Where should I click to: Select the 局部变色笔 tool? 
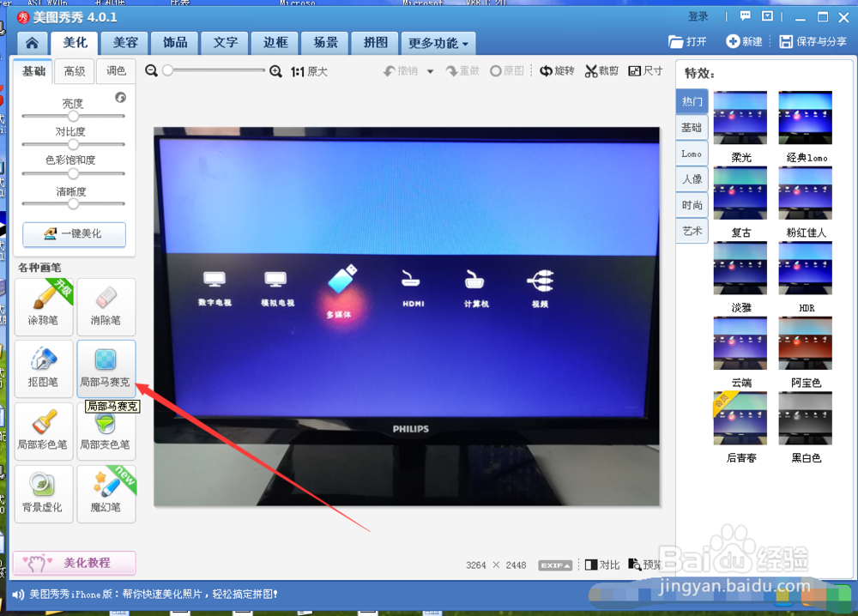[106, 432]
